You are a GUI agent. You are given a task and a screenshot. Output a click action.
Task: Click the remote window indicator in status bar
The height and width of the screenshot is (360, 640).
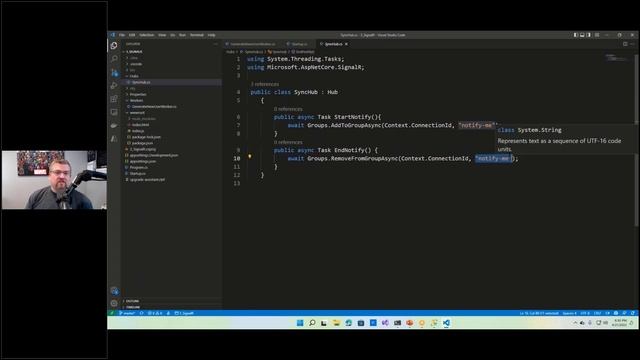(x=112, y=313)
